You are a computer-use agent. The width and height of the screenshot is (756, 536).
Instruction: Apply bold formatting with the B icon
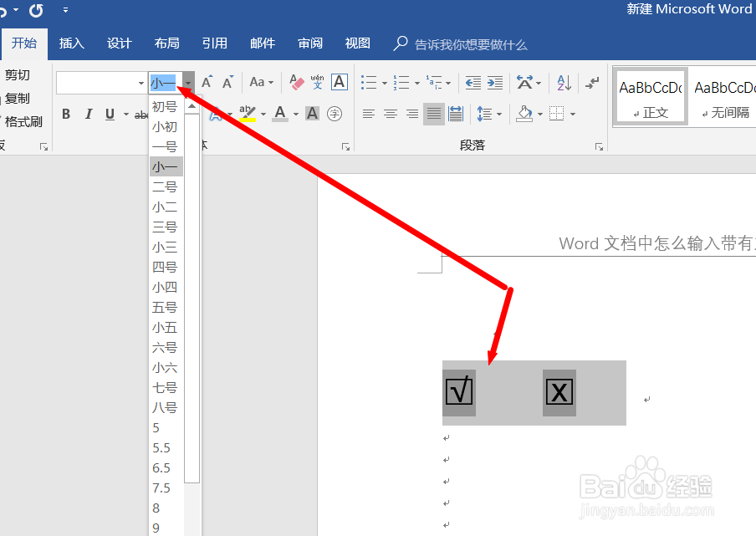tap(66, 114)
